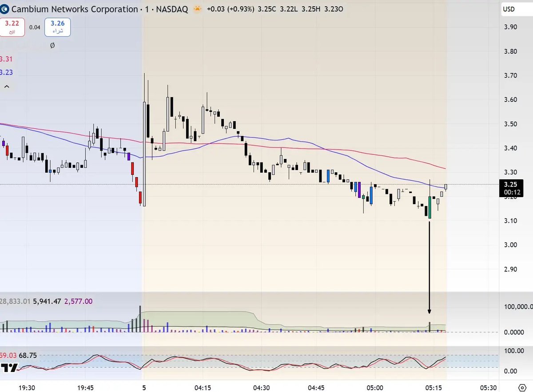Click the 3.25C close value
The image size is (533, 392).
[x=268, y=9]
